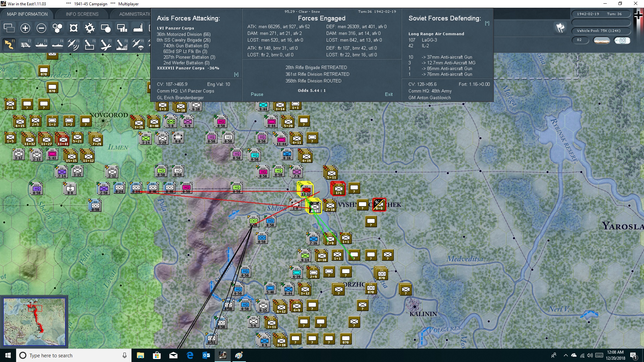This screenshot has width=644, height=362.
Task: Toggle the hex grid display icon
Action: 57,28
